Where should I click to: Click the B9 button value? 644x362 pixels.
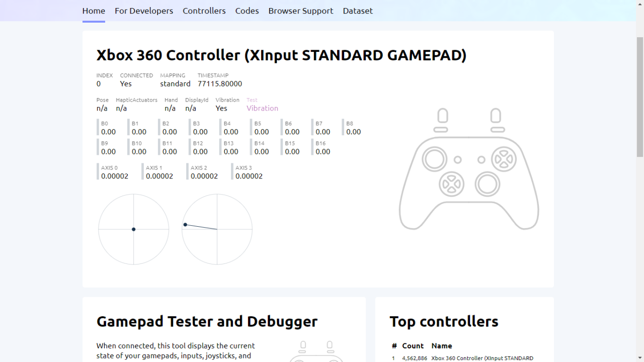tap(108, 151)
